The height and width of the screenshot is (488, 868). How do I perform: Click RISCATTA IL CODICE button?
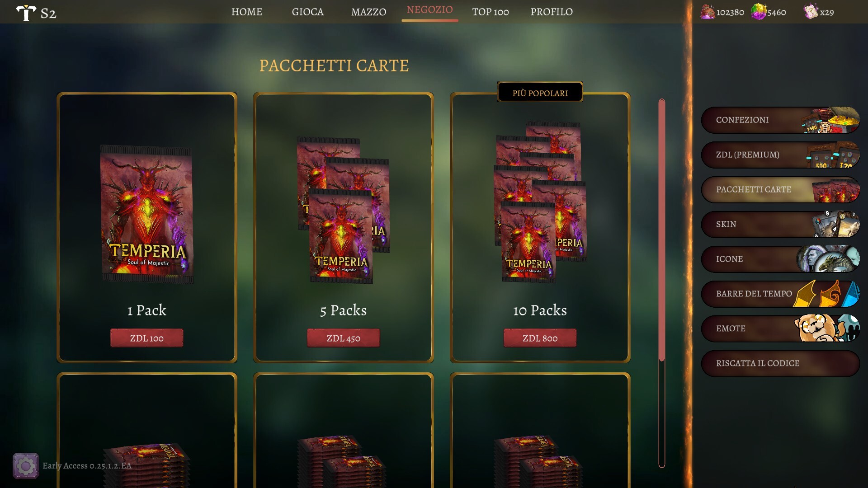point(780,363)
